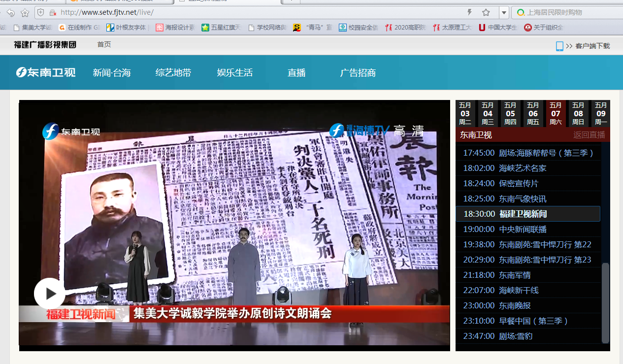Click the program list scrollbar thumb
The width and height of the screenshot is (623, 364).
605,302
